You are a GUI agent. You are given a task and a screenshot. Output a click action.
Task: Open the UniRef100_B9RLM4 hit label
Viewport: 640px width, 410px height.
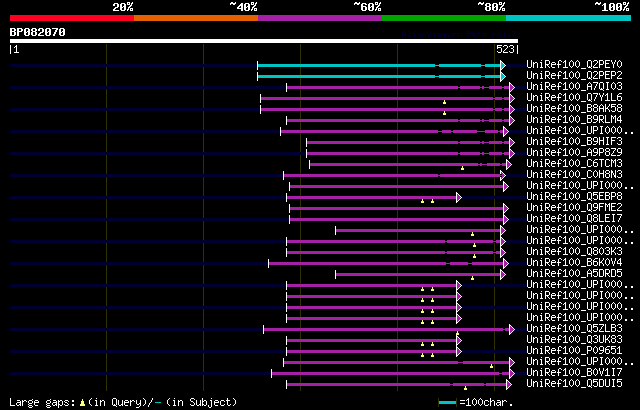click(574, 120)
